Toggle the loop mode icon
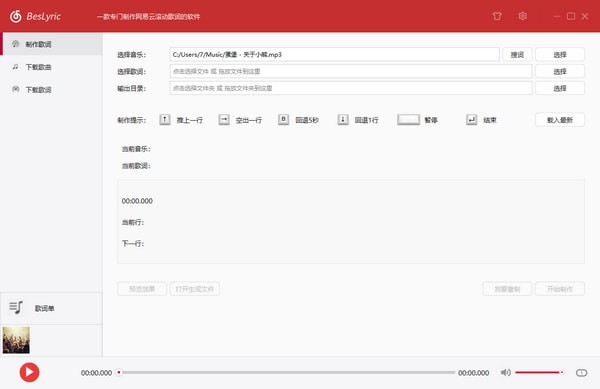Screen dimensions: 600x389 click(x=581, y=373)
